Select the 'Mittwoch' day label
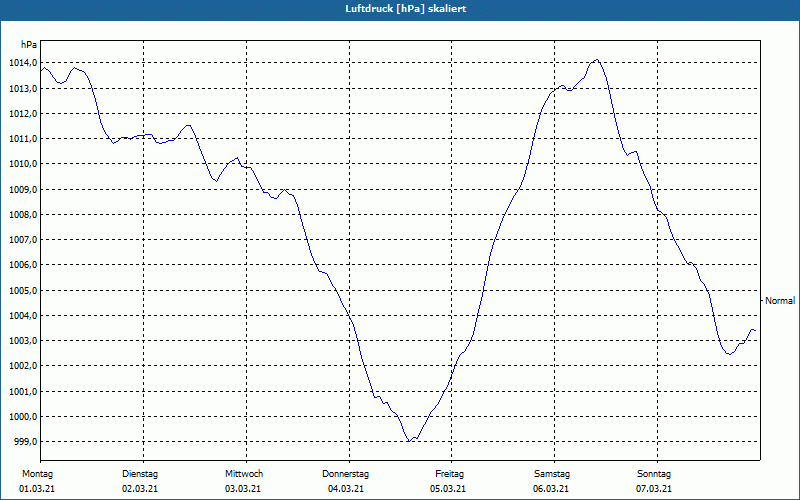 click(x=244, y=474)
